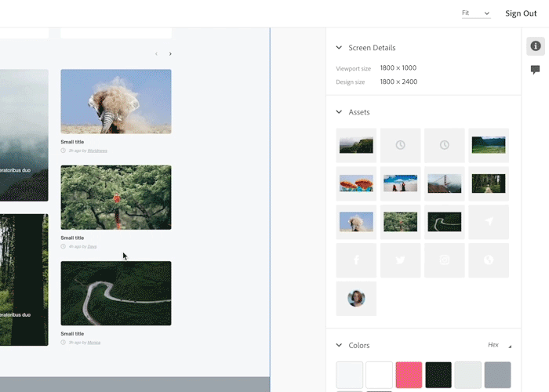Click the viewport size value 1800 × 1000

tap(398, 68)
